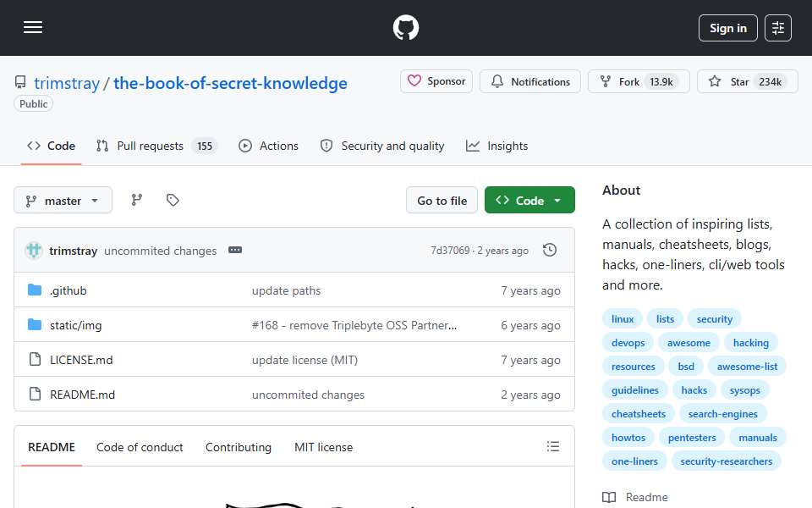
Task: Expand the master branch dropdown
Action: [x=63, y=200]
